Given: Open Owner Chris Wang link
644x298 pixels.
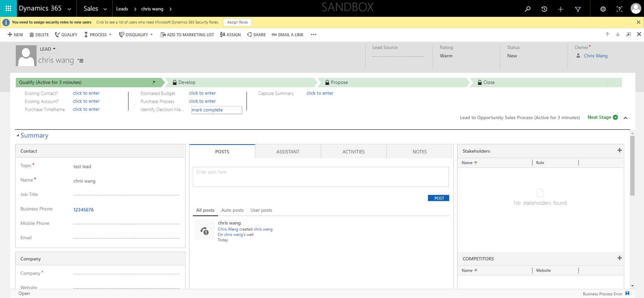Looking at the screenshot, I should tap(595, 56).
